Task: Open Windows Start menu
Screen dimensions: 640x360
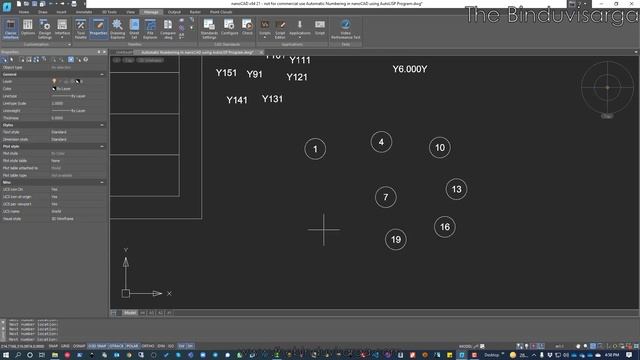Action: 6,355
